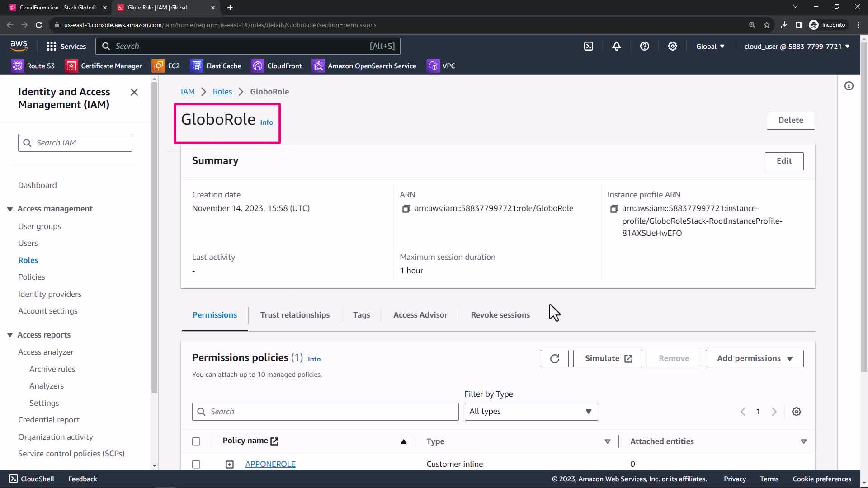Click the Delete role button
Screen dimensions: 868x488
[790, 120]
